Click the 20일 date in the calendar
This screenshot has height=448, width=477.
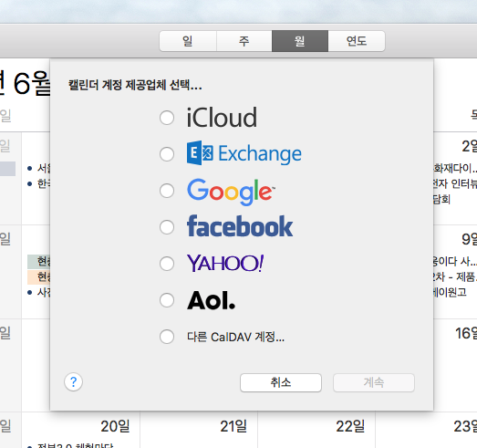115,426
